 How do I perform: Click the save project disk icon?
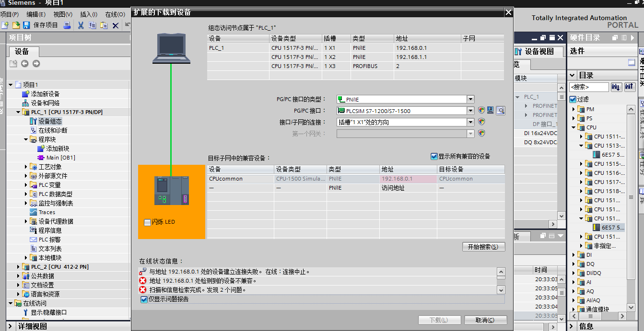click(x=26, y=25)
